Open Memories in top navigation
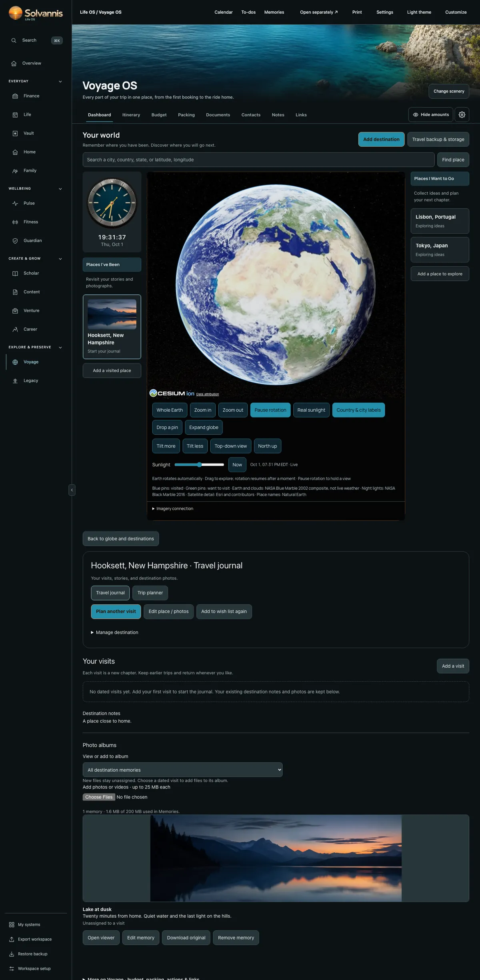 click(x=274, y=12)
